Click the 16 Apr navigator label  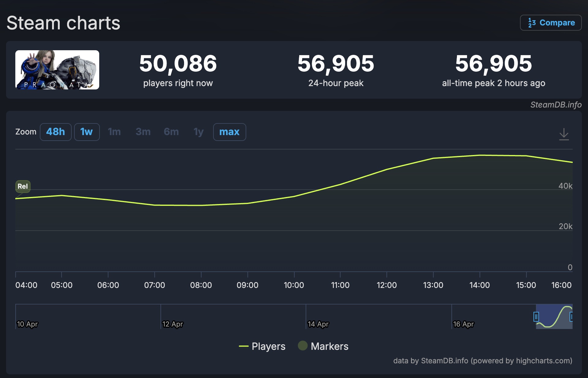[x=464, y=324]
